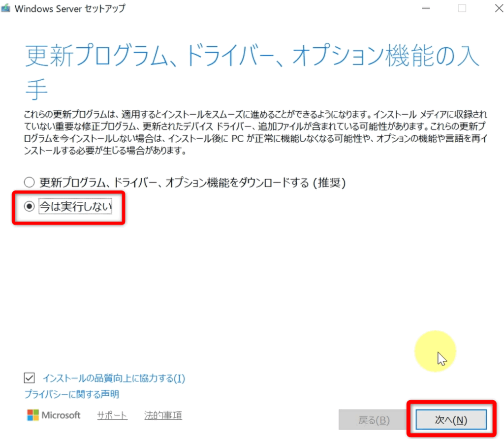
Task: Click the ダウンロードする (推奨) option label text
Action: coord(193,183)
